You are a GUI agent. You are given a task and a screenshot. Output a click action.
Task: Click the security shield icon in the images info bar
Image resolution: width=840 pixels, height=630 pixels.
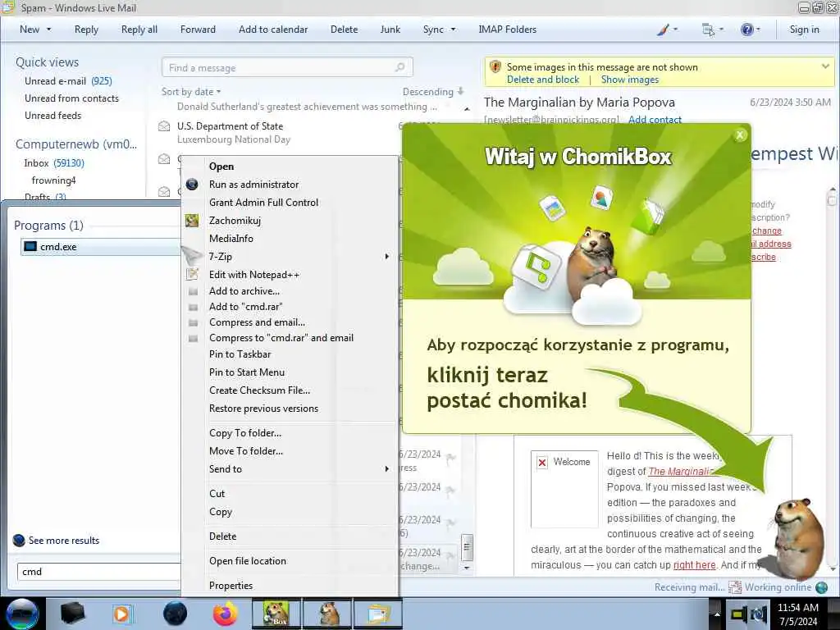click(x=495, y=67)
